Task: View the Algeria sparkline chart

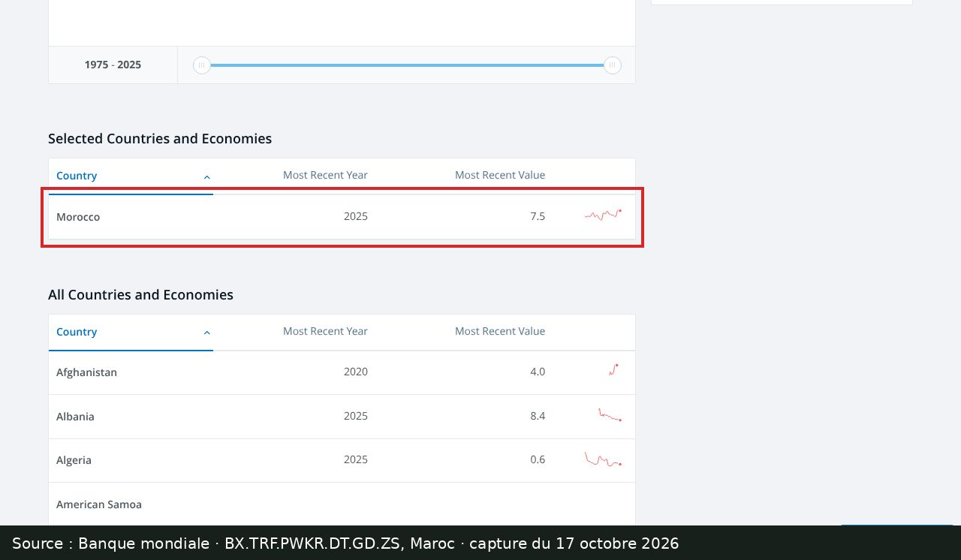Action: point(603,459)
